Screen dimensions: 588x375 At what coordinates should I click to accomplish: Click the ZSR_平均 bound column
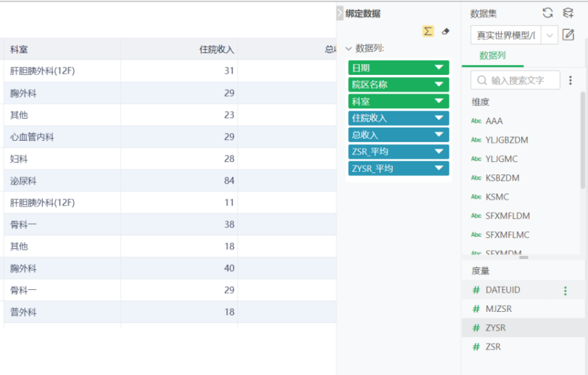tap(398, 151)
